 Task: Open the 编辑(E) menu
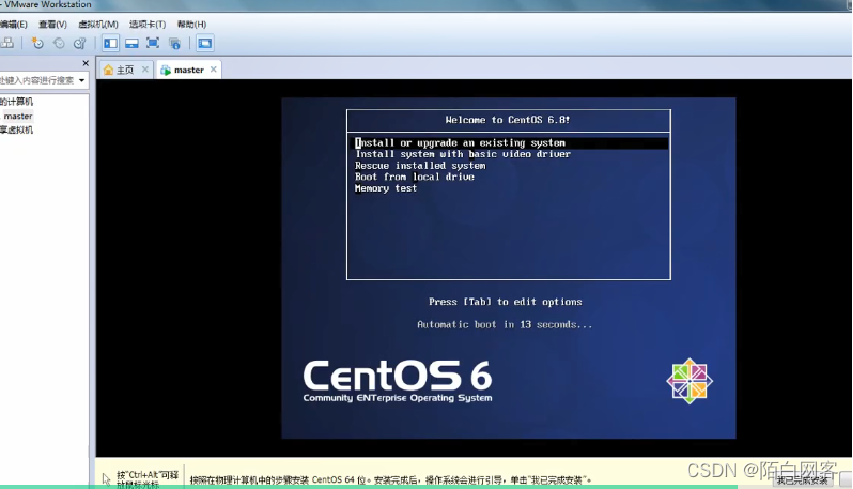(14, 24)
